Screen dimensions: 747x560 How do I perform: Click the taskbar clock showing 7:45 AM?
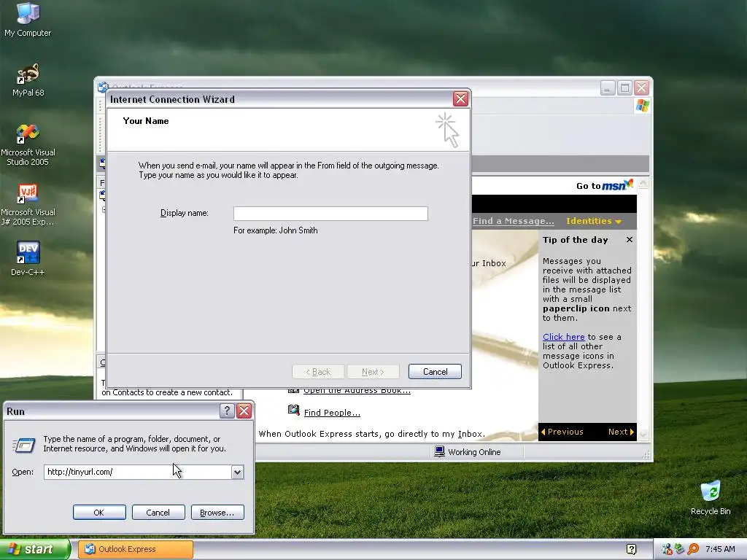tap(720, 549)
